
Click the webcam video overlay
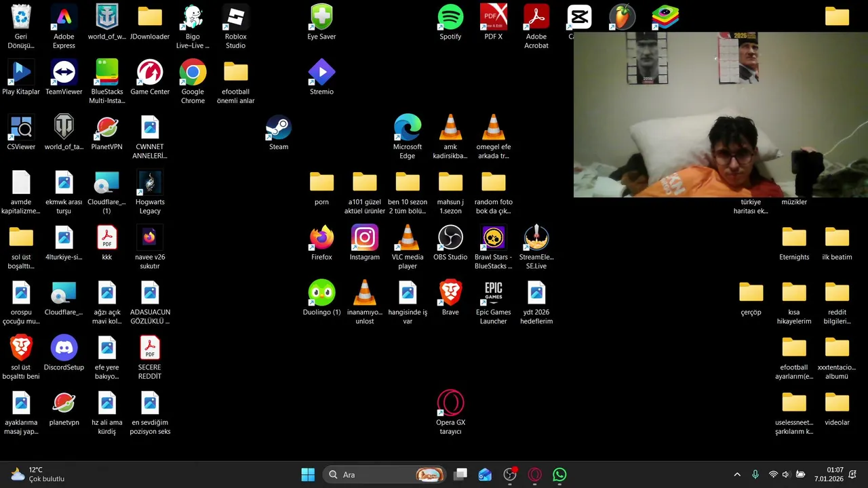(x=721, y=115)
